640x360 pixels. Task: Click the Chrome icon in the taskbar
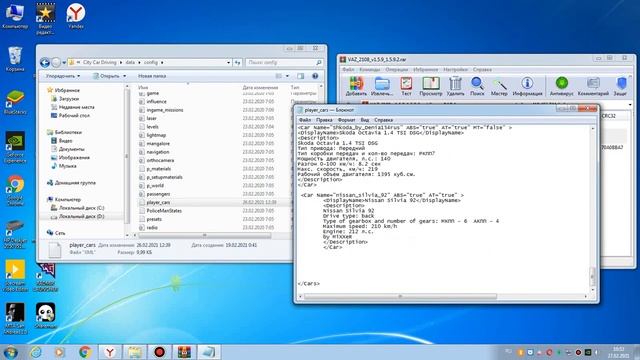point(85,352)
